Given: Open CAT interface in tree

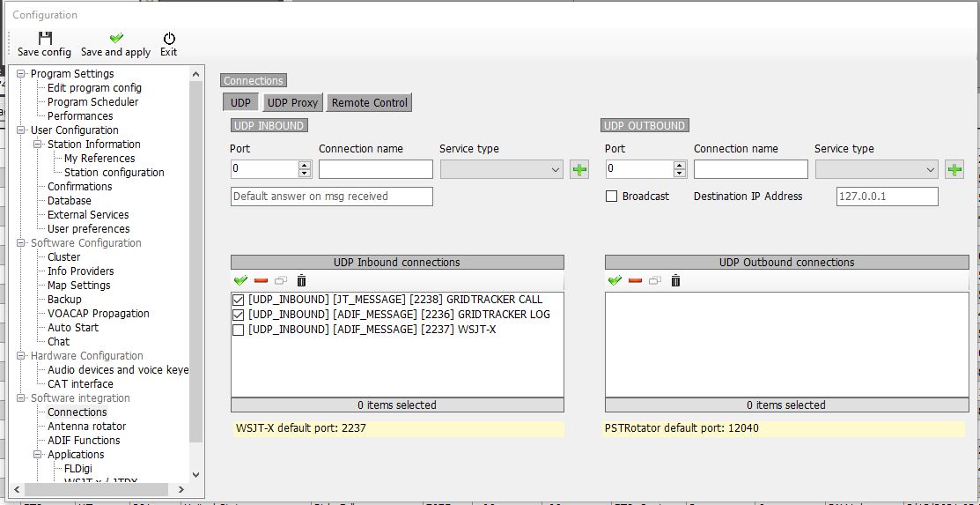Looking at the screenshot, I should pos(81,384).
